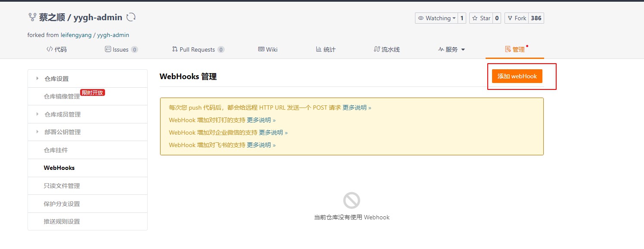This screenshot has width=644, height=249.
Task: Star this repository
Action: point(481,18)
